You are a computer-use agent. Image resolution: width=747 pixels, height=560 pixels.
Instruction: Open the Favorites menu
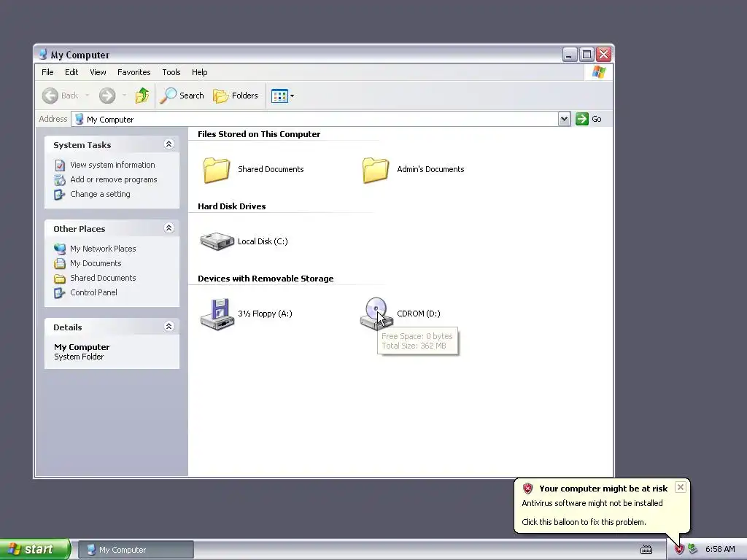[x=134, y=72]
